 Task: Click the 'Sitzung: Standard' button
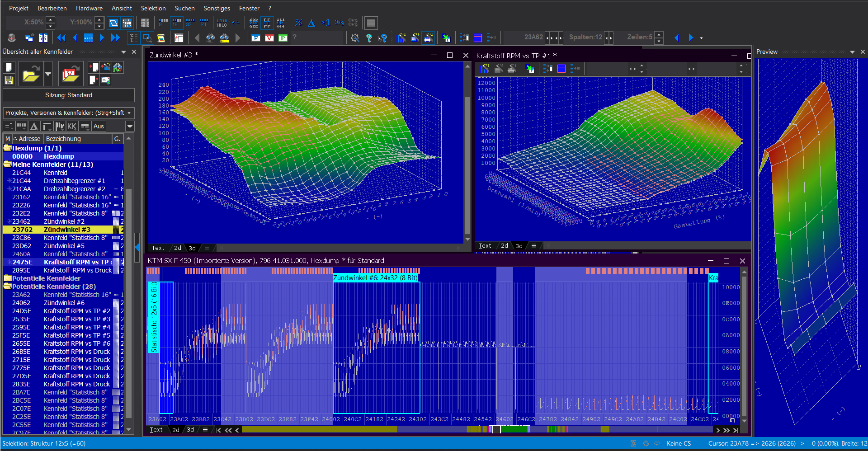point(69,95)
